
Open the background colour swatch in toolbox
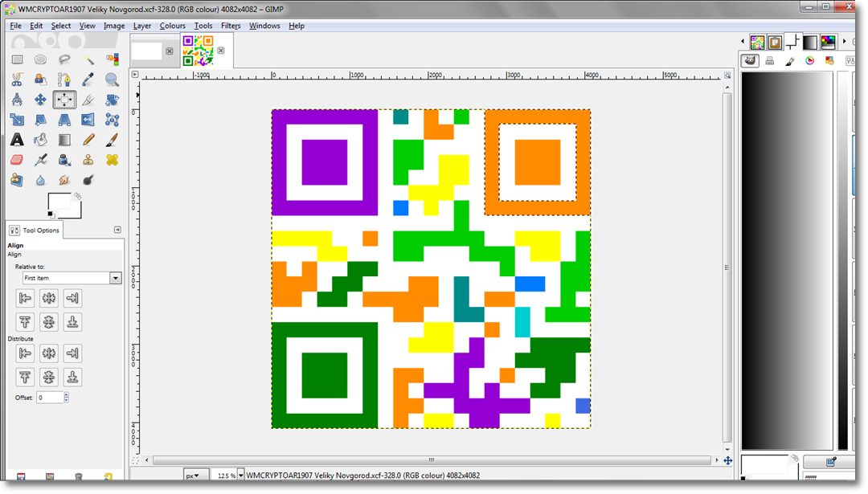(76, 213)
